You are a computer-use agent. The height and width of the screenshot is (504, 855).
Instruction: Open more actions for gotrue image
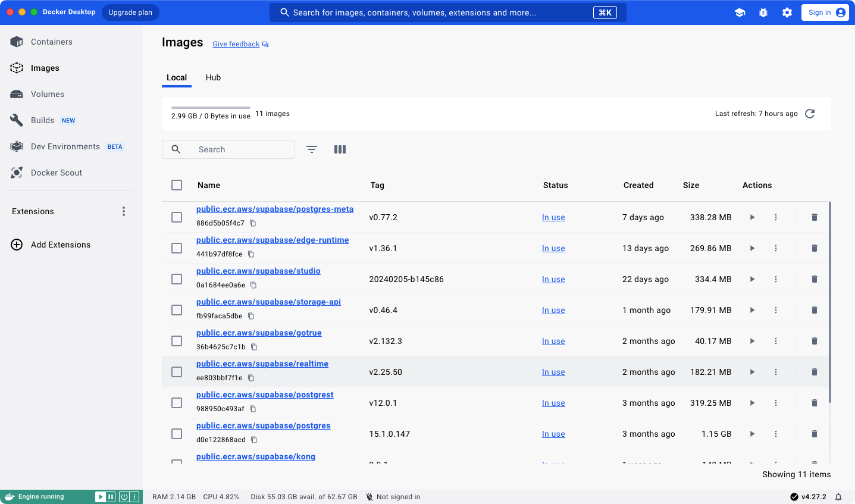tap(776, 341)
